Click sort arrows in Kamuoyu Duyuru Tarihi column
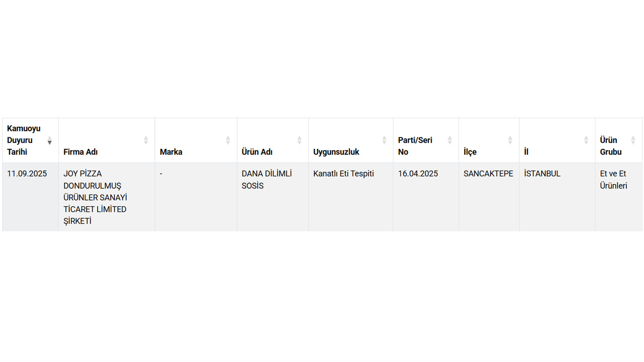This screenshot has width=644, height=362. coord(49,140)
